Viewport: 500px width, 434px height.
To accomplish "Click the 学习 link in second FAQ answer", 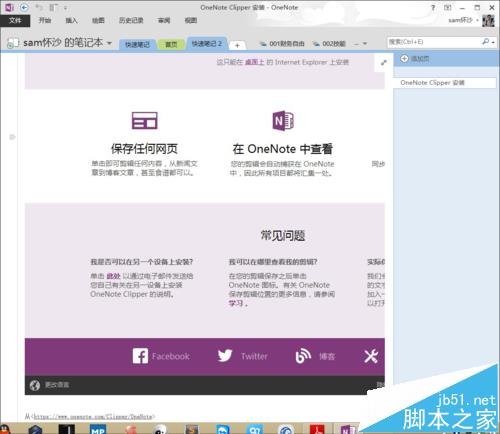I will (x=236, y=303).
